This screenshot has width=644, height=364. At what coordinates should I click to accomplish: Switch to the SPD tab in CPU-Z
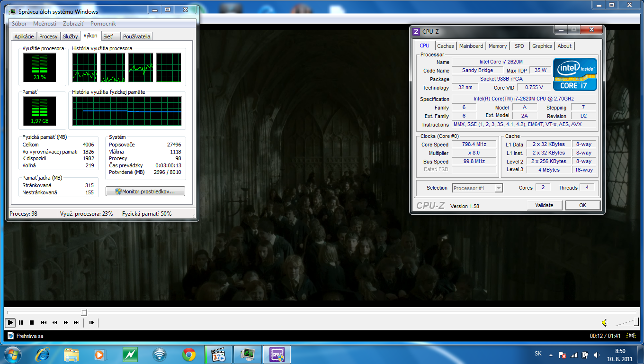tap(519, 46)
